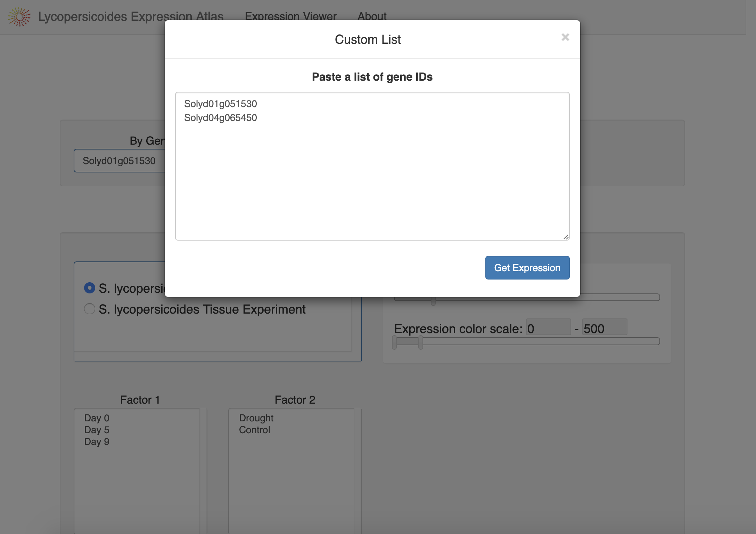Click the expression color scale slider right handle
This screenshot has width=756, height=534.
(421, 342)
